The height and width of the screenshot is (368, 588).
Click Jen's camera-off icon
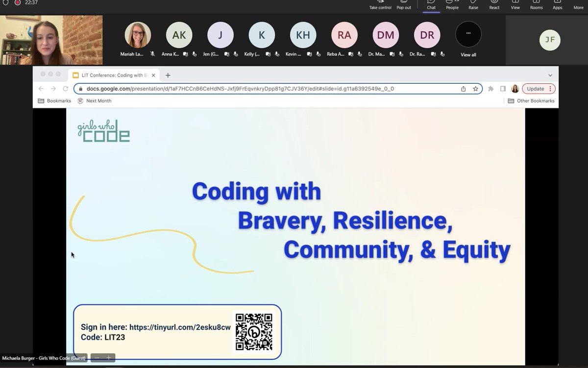[x=227, y=54]
